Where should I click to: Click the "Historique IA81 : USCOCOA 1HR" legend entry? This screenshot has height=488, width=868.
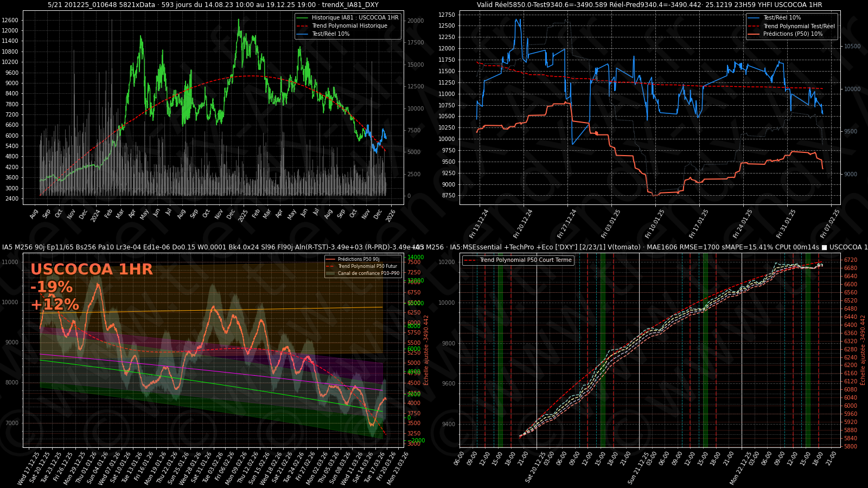pos(355,18)
